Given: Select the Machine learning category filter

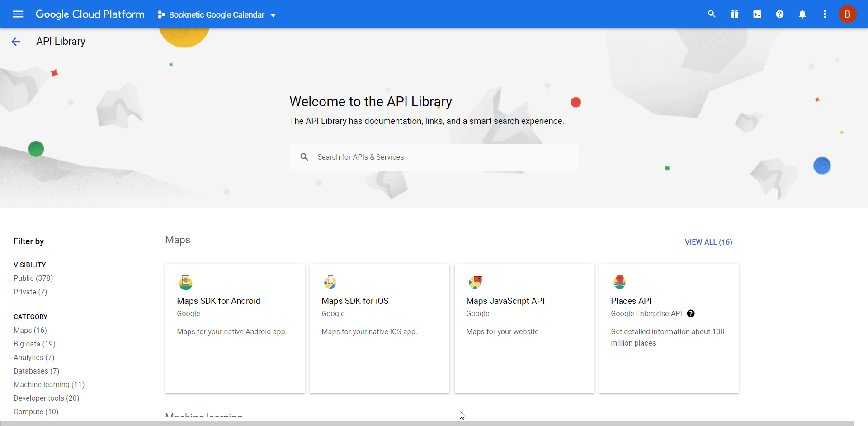Looking at the screenshot, I should tap(49, 384).
